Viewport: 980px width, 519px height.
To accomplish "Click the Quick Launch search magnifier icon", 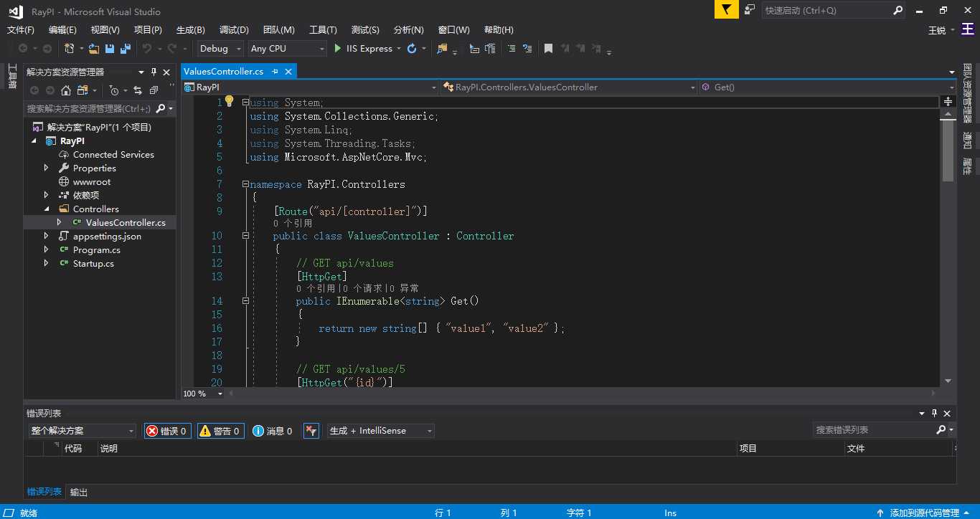I will click(x=897, y=11).
